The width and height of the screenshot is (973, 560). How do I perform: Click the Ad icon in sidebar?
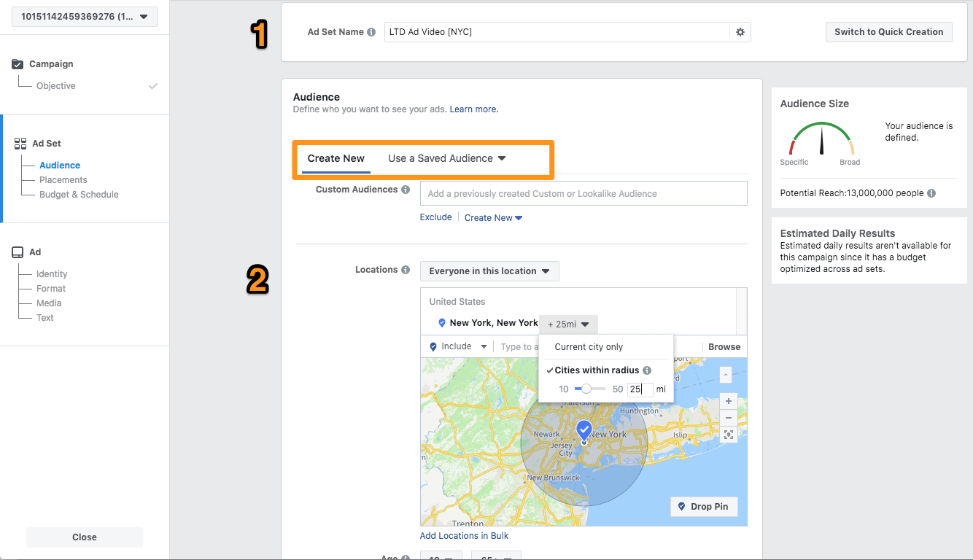pyautogui.click(x=18, y=252)
